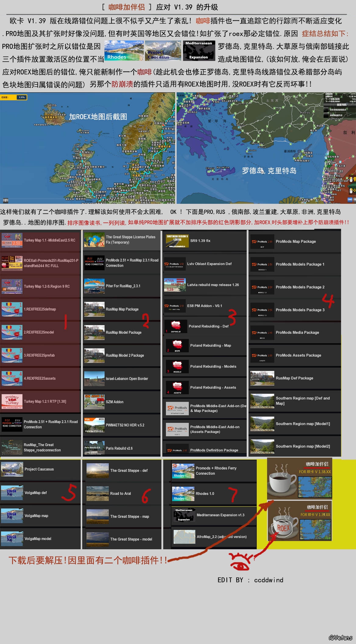Select "Poland Rebuilding - Models" entry
Image resolution: width=356 pixels, height=644 pixels.
(205, 366)
